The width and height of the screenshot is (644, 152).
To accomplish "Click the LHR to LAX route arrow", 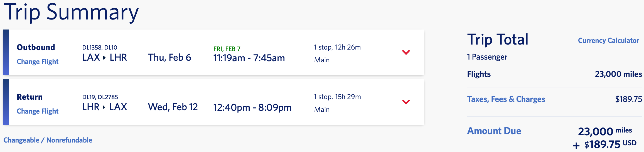I will coord(104,107).
